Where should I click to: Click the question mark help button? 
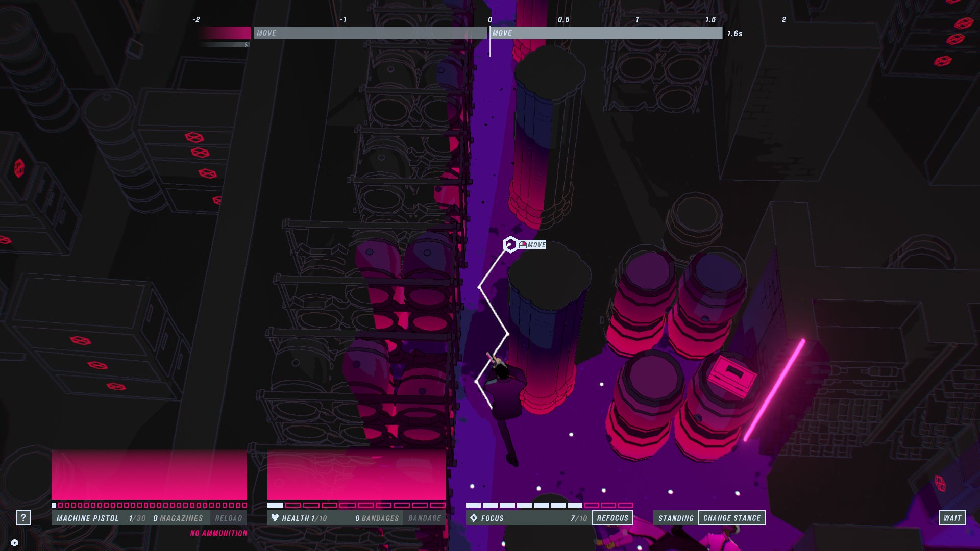click(x=23, y=518)
